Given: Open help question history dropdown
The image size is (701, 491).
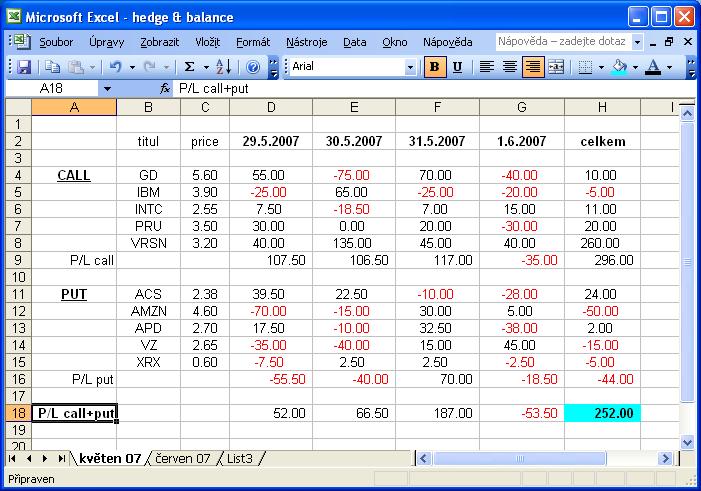Looking at the screenshot, I should [x=637, y=42].
